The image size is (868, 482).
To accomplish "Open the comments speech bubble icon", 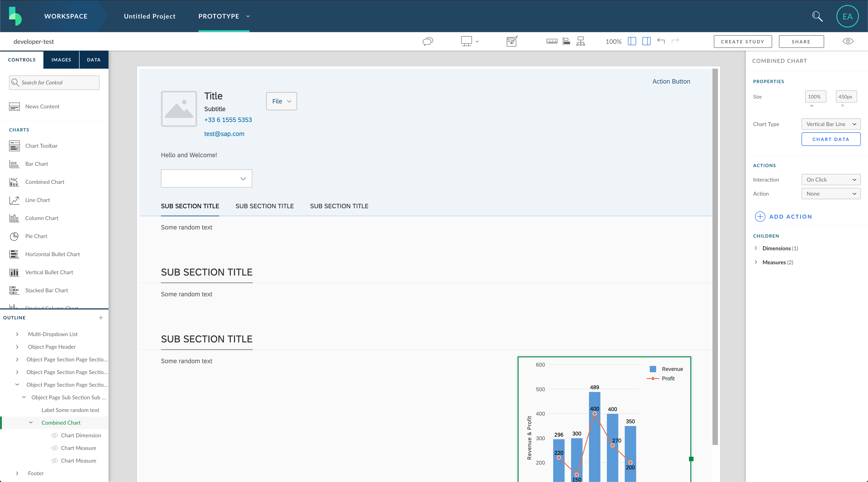I will pos(428,41).
